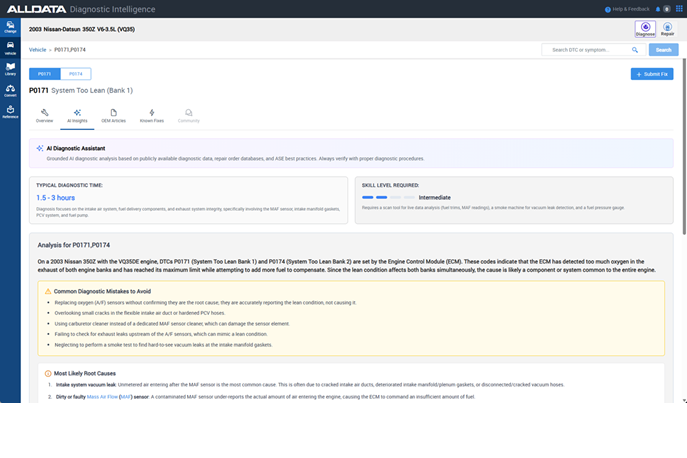Click the 'Failing to check for exhaust leaks' bullet
Image resolution: width=687 pixels, height=458 pixels.
[x=161, y=334]
